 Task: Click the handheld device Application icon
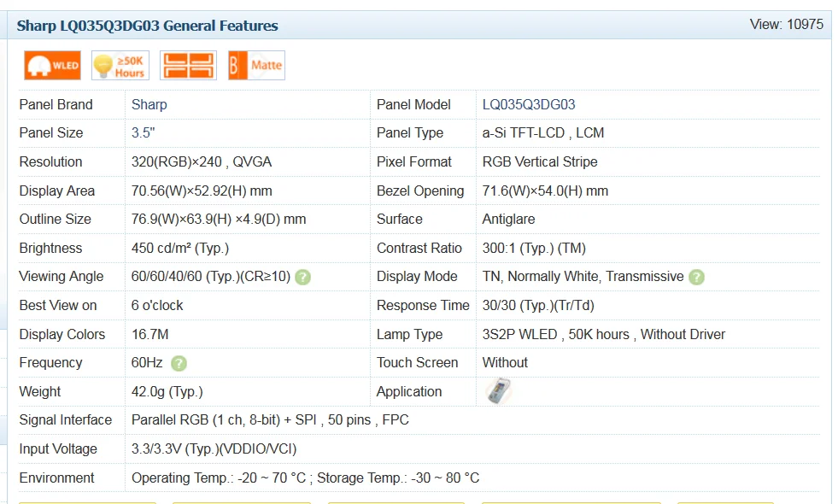pos(499,390)
